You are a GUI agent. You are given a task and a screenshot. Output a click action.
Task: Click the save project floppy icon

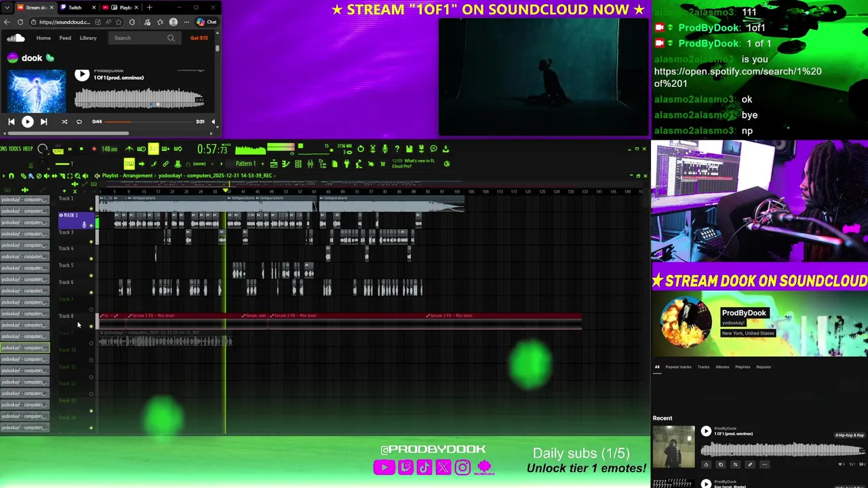[x=409, y=148]
